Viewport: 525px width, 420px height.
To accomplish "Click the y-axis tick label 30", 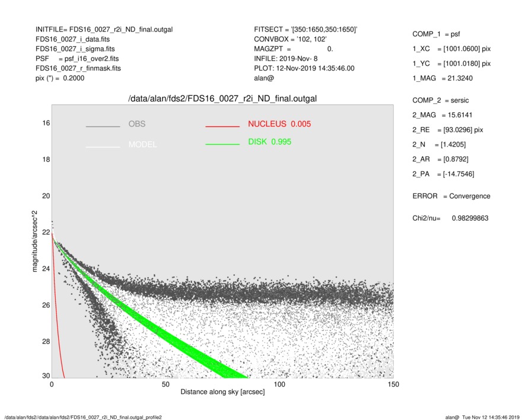I will [46, 376].
